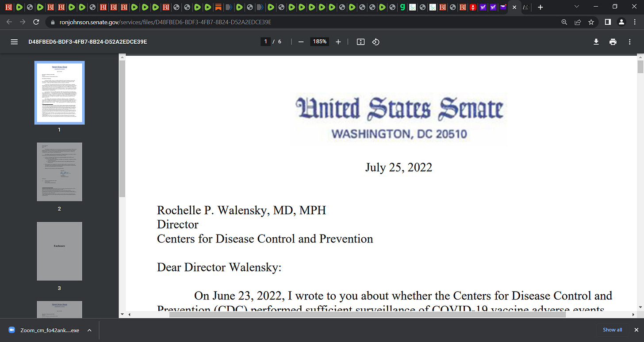Close the active PDF tab

514,7
